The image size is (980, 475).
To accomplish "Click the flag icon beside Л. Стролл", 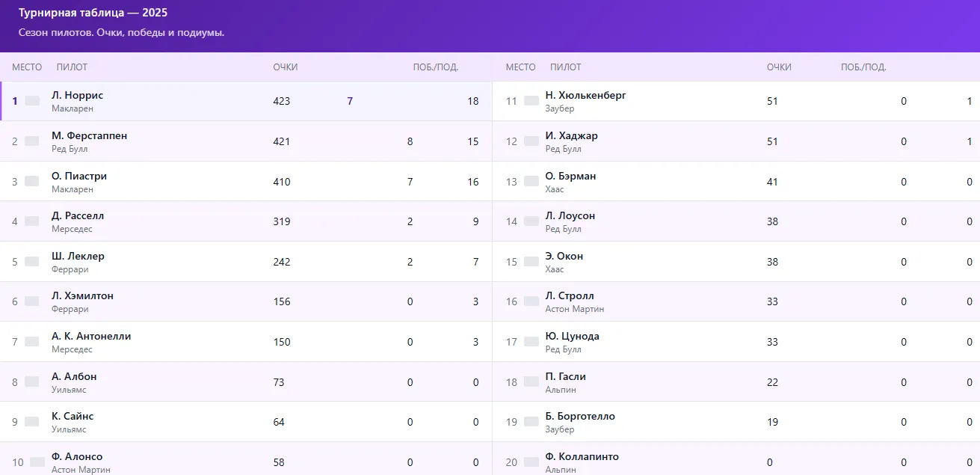I will point(531,301).
